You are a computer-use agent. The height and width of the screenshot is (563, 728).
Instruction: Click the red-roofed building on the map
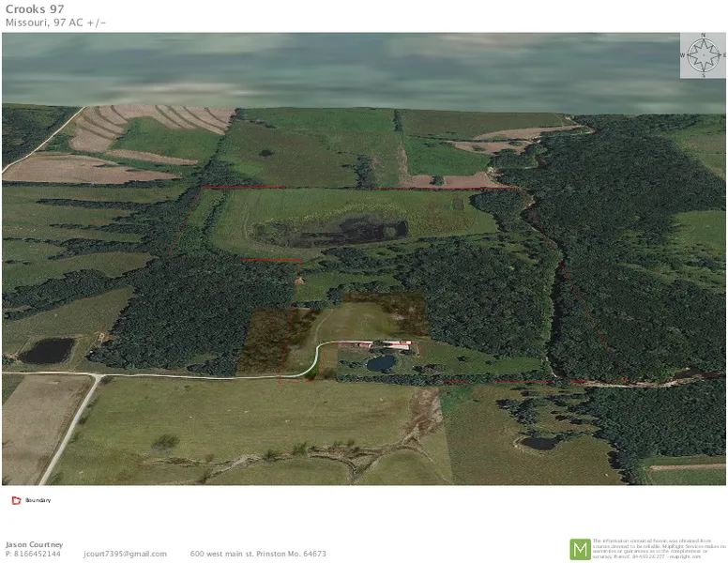(x=394, y=345)
